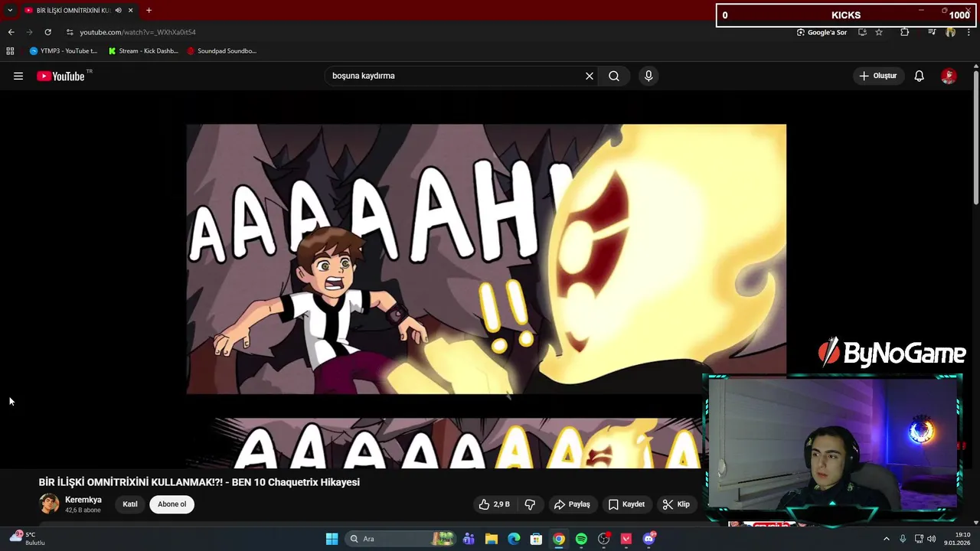Open Chrome extensions puzzle icon
980x551 pixels.
pos(904,32)
